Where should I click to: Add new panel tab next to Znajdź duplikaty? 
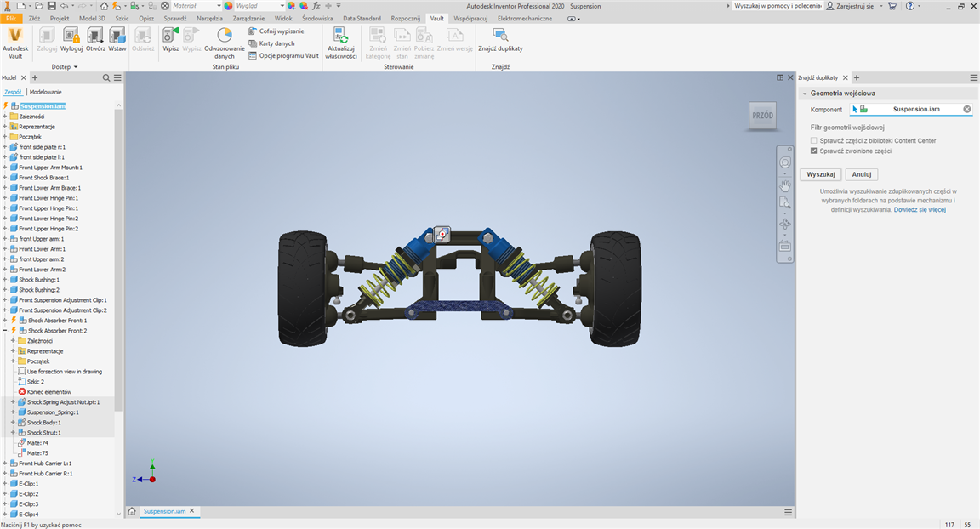tap(857, 78)
